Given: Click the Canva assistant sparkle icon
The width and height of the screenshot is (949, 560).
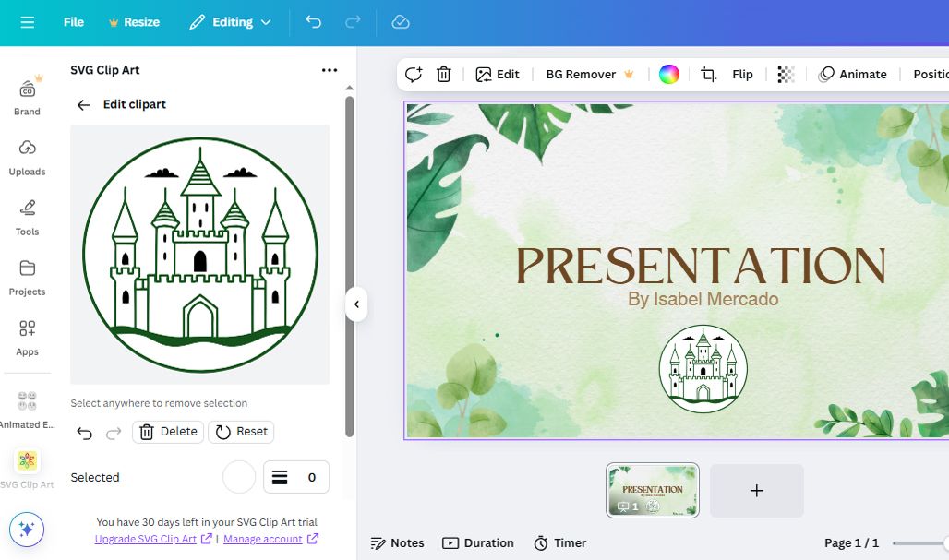Looking at the screenshot, I should click(x=28, y=529).
